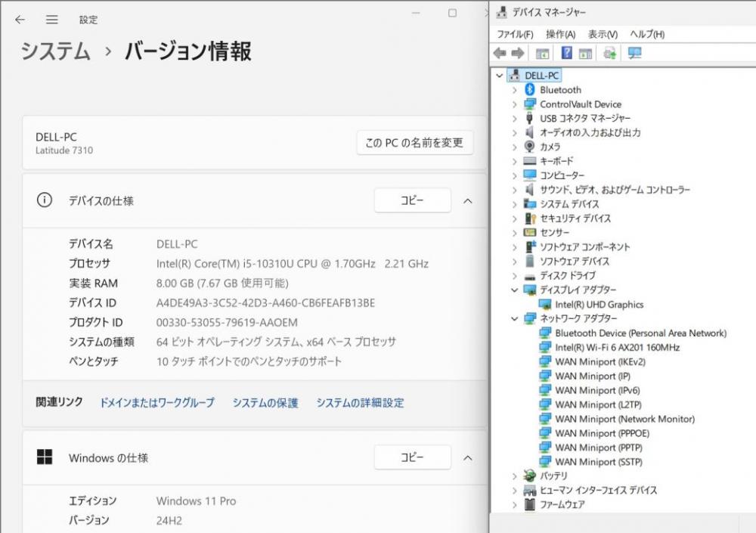This screenshot has height=533, width=756.
Task: Click the Bluetooth icon in device tree
Action: (x=530, y=90)
